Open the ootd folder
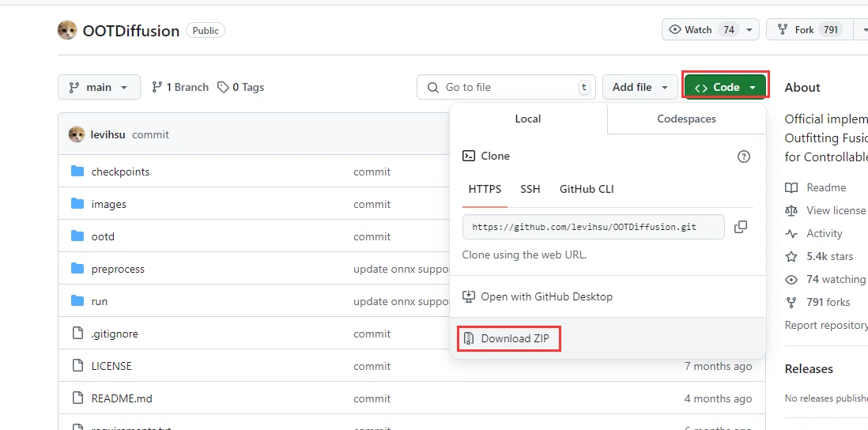This screenshot has height=430, width=868. coord(103,236)
